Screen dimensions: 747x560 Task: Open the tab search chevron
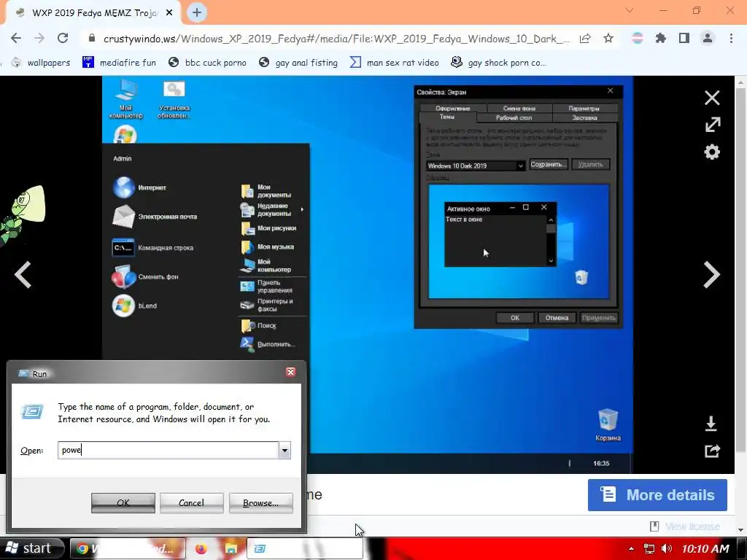629,10
